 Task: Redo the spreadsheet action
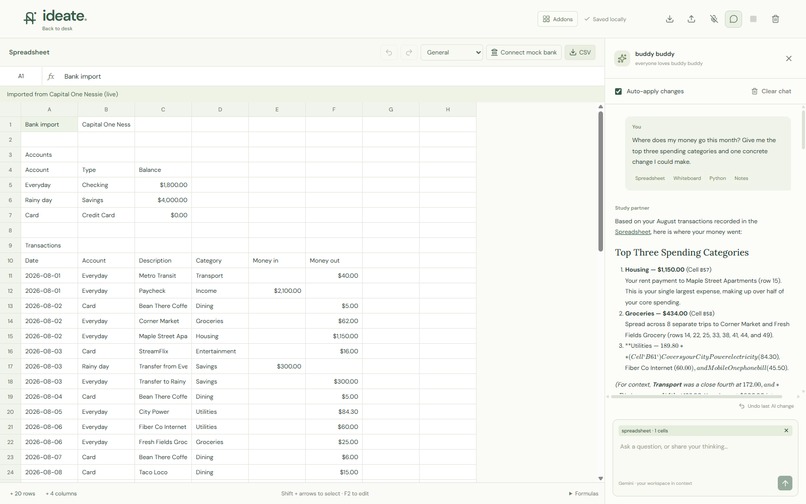coord(409,52)
